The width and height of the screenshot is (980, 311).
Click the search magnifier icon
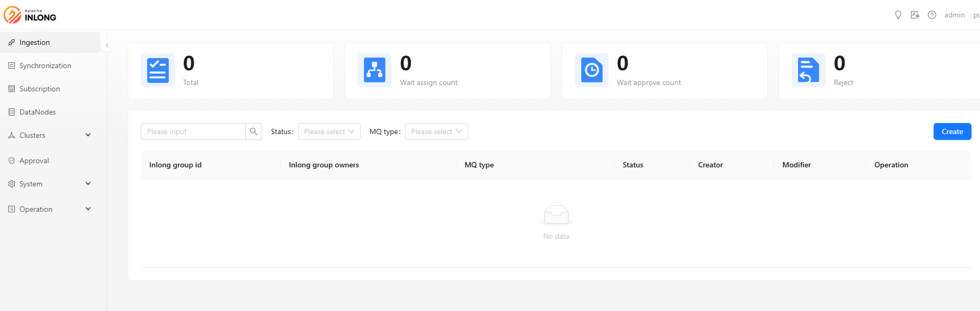[x=254, y=131]
